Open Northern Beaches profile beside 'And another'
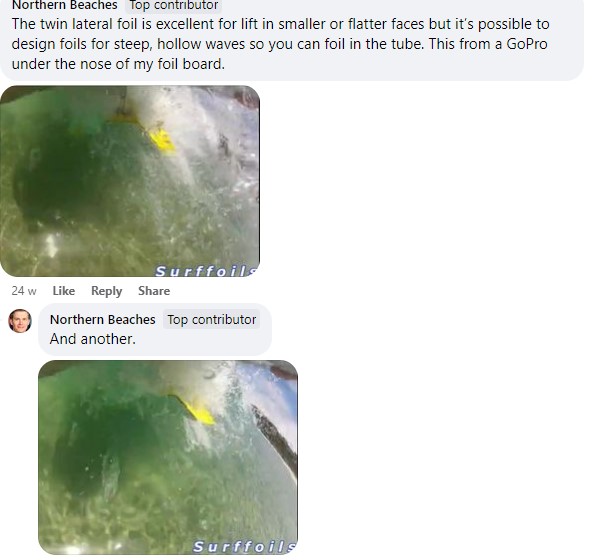This screenshot has width=606, height=560. 102,320
